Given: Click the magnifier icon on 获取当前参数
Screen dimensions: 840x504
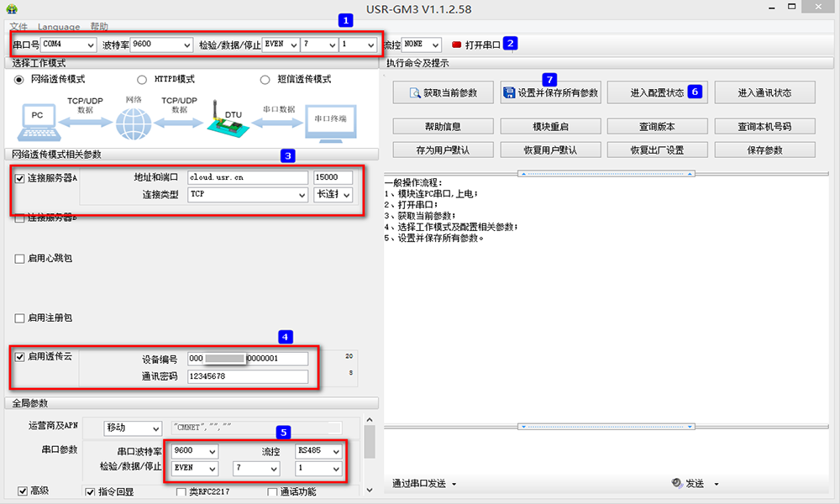Looking at the screenshot, I should [x=414, y=93].
